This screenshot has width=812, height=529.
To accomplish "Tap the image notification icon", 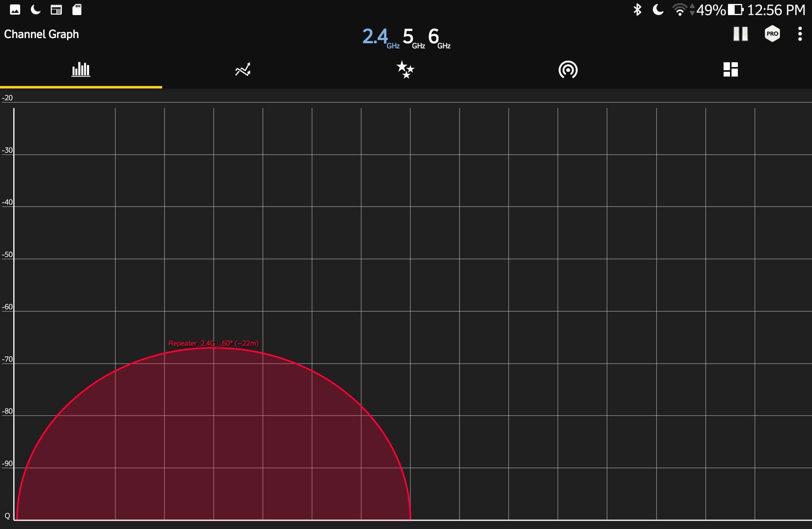I will [15, 10].
